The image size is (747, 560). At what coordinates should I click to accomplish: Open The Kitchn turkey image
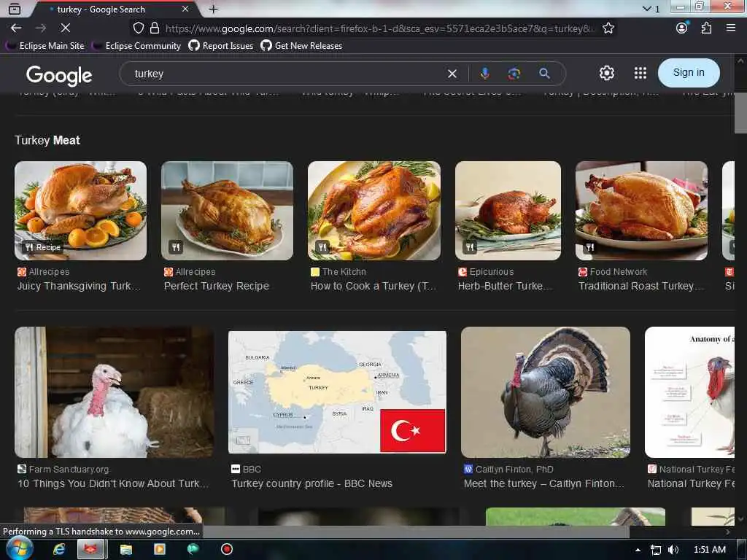click(374, 211)
